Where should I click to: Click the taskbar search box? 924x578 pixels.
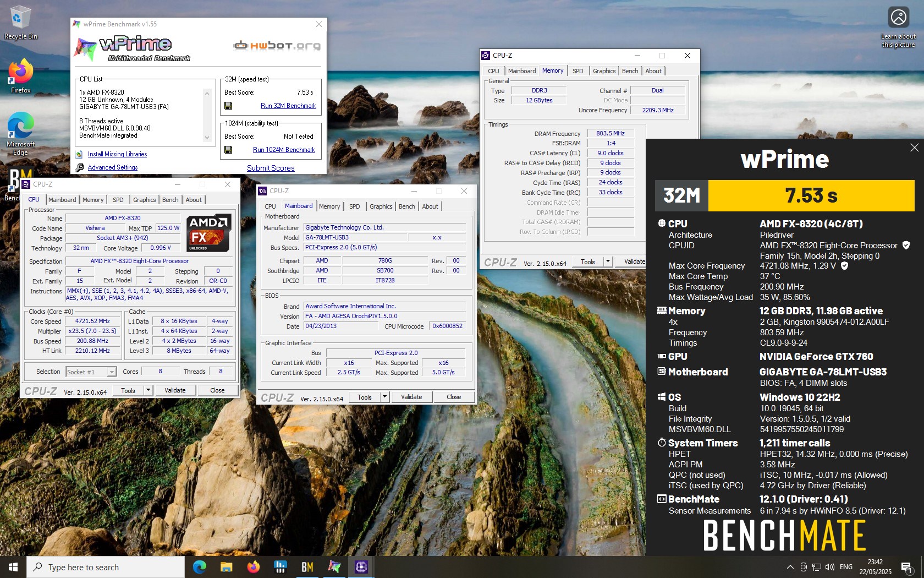106,567
